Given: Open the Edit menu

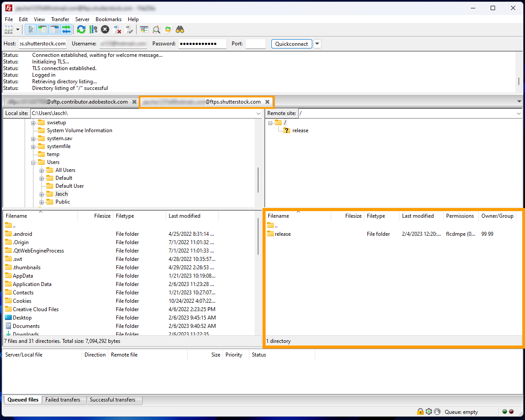Looking at the screenshot, I should tap(23, 19).
